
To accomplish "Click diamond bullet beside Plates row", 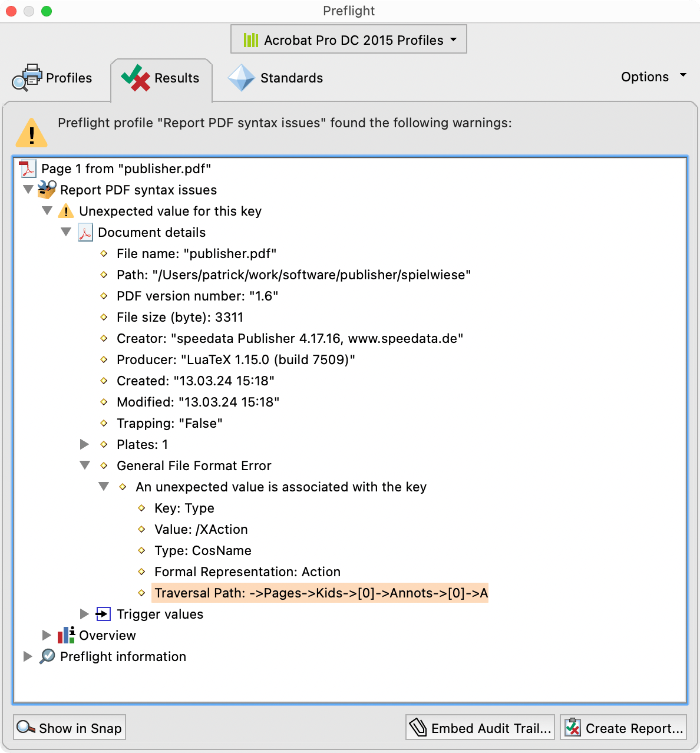I will [x=104, y=444].
